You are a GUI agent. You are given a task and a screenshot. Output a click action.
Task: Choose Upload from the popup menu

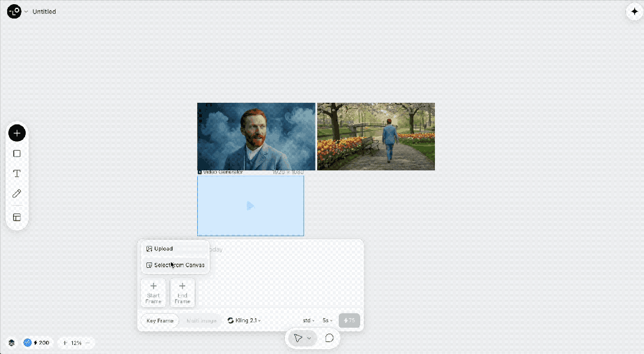(176, 249)
